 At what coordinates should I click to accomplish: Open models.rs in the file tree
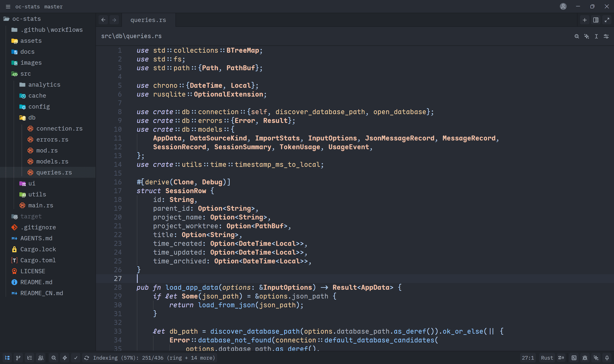pos(52,161)
